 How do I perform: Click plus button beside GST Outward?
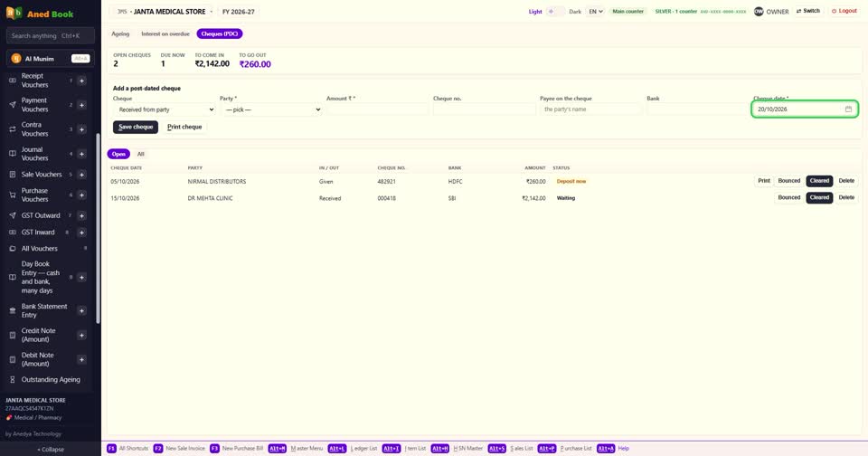(x=82, y=215)
